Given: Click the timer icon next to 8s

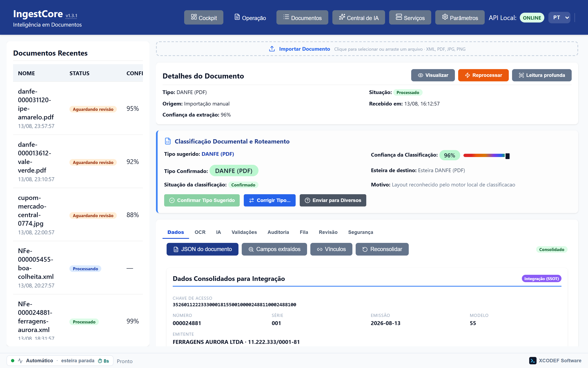Looking at the screenshot, I should (x=100, y=361).
